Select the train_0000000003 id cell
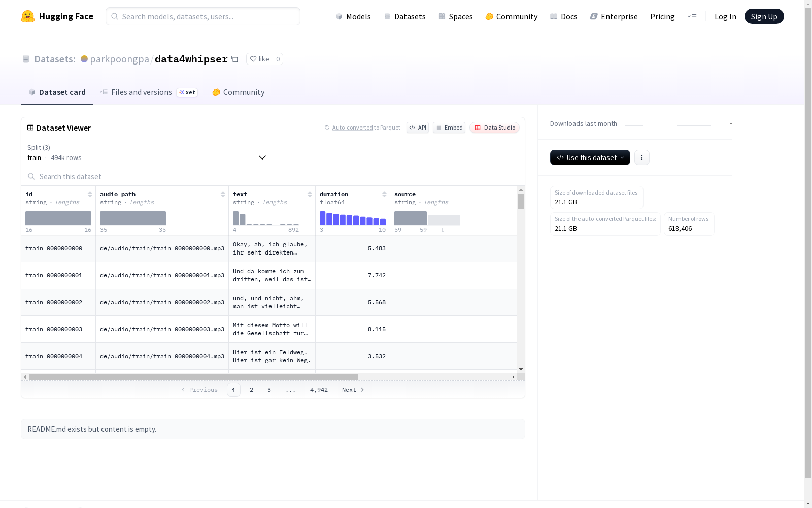Screen dimensions: 812x508 58,329
